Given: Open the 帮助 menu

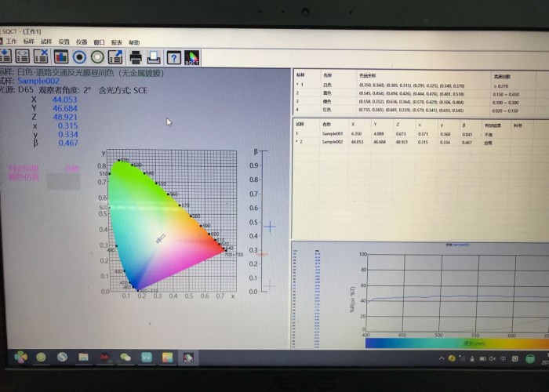Looking at the screenshot, I should tap(134, 42).
